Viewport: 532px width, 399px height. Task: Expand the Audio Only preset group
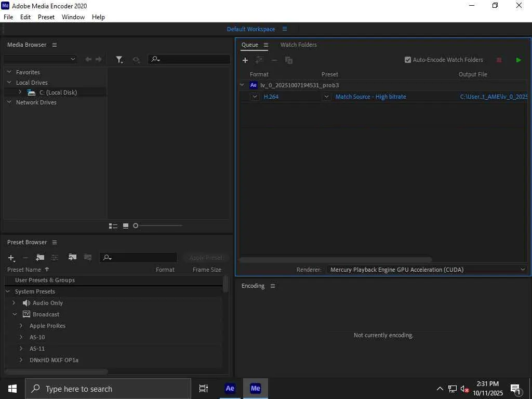[14, 303]
